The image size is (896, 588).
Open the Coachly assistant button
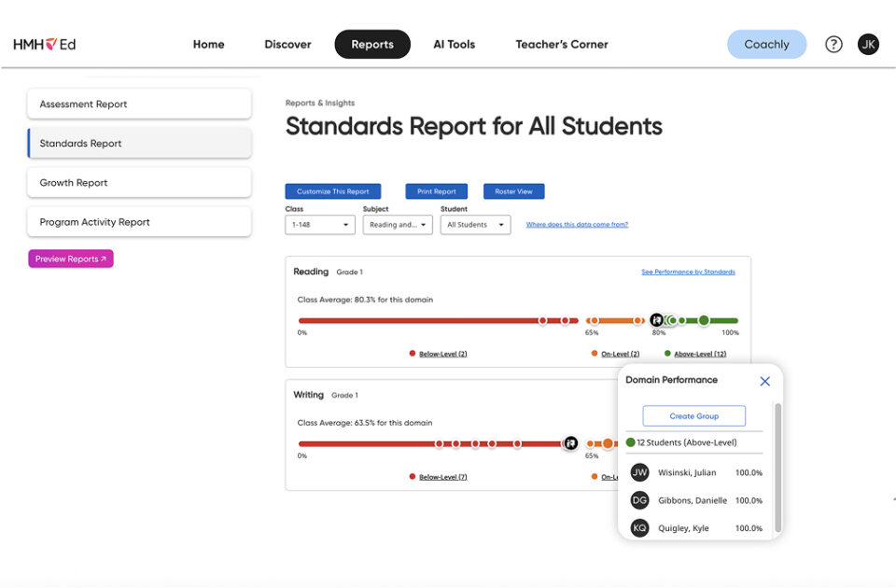tap(766, 44)
